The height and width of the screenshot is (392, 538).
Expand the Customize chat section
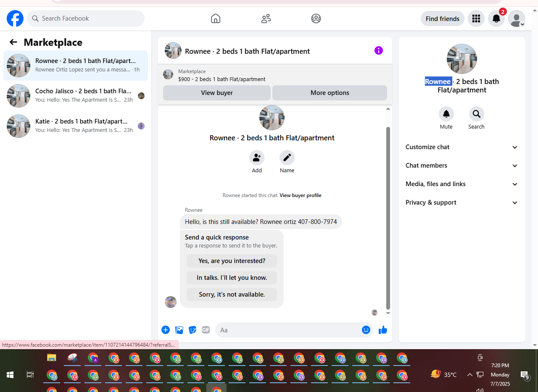[462, 147]
